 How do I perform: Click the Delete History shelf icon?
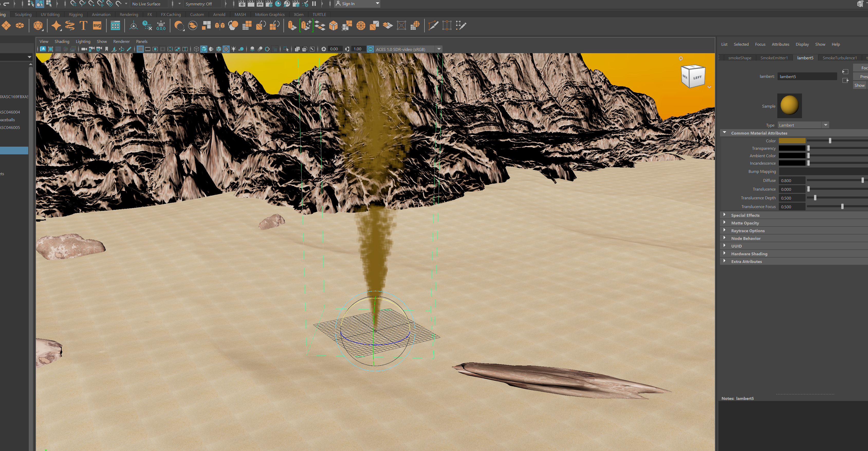tap(147, 26)
